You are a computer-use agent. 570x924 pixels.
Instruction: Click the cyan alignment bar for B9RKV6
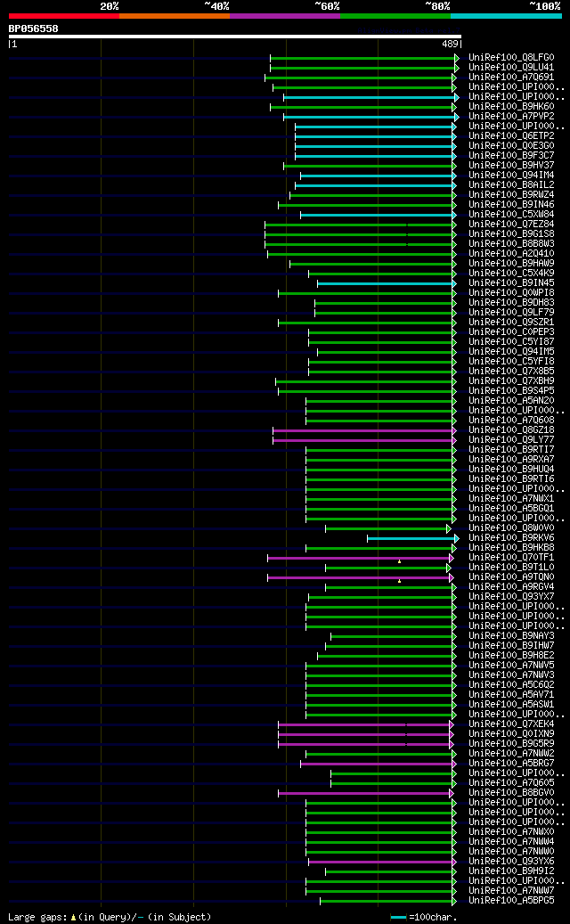(x=412, y=538)
